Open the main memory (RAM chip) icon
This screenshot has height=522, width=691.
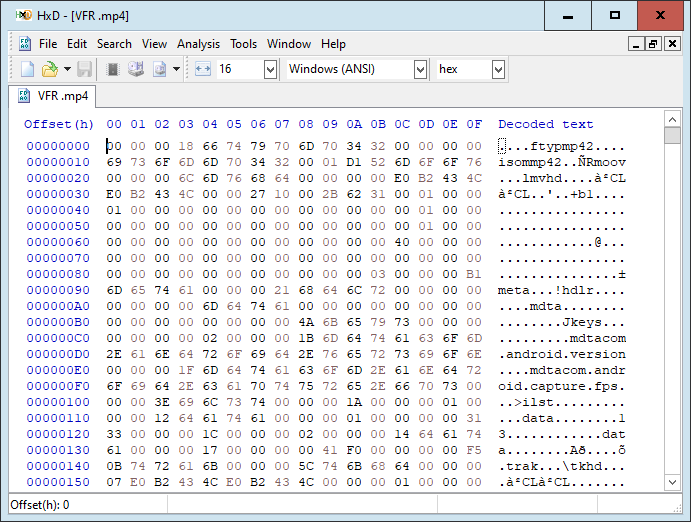pyautogui.click(x=113, y=69)
